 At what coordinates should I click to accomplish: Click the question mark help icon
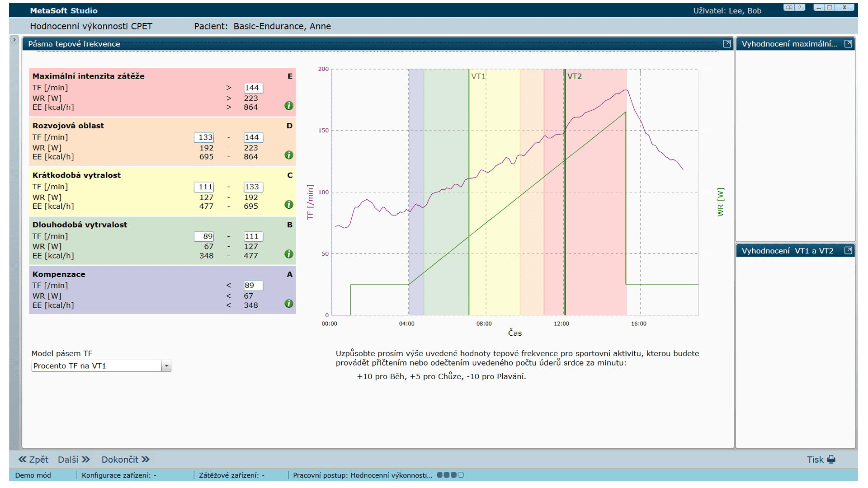[x=800, y=7]
